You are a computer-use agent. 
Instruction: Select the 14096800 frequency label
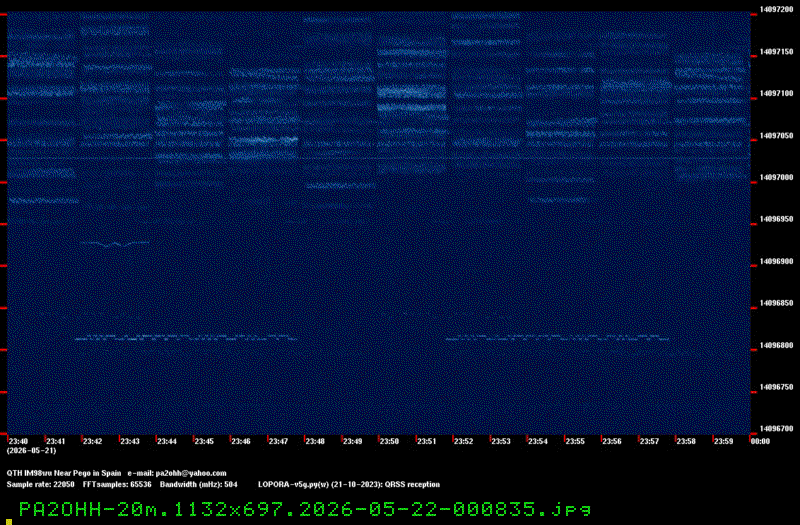(776, 345)
